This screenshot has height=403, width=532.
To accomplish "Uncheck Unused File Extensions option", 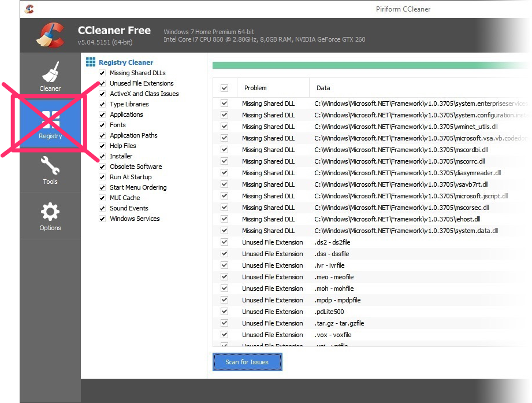I will tap(102, 83).
